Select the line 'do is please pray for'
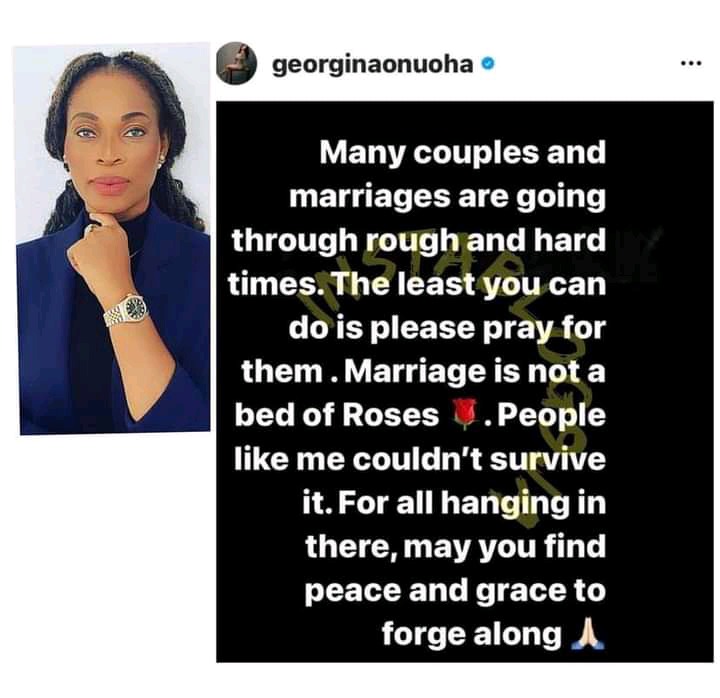The image size is (720, 698). [447, 328]
